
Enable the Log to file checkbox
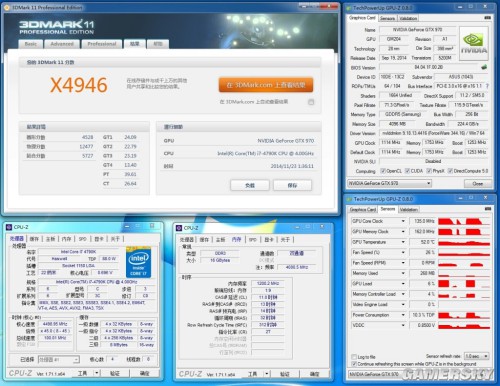pos(354,357)
